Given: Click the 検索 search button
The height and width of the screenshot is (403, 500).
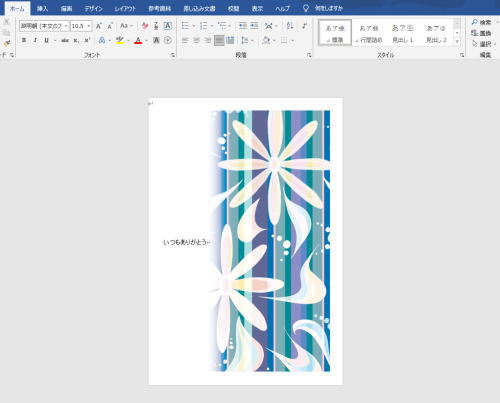Looking at the screenshot, I should pyautogui.click(x=482, y=22).
